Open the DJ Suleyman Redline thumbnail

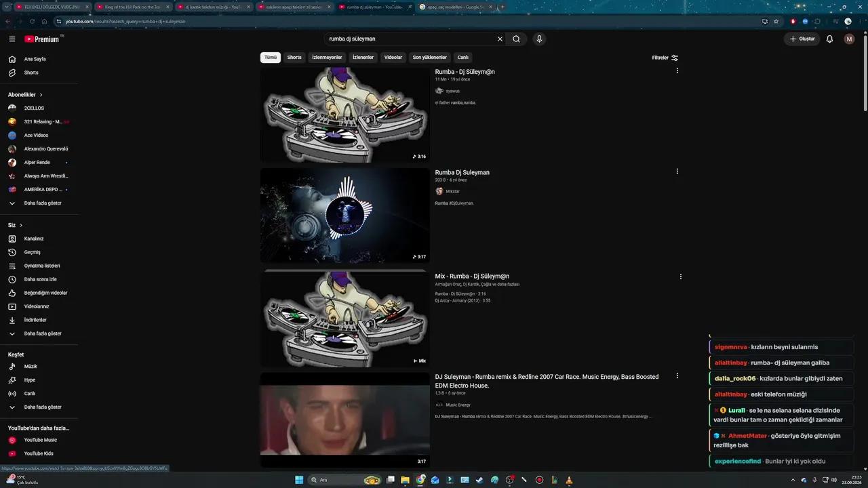point(344,420)
